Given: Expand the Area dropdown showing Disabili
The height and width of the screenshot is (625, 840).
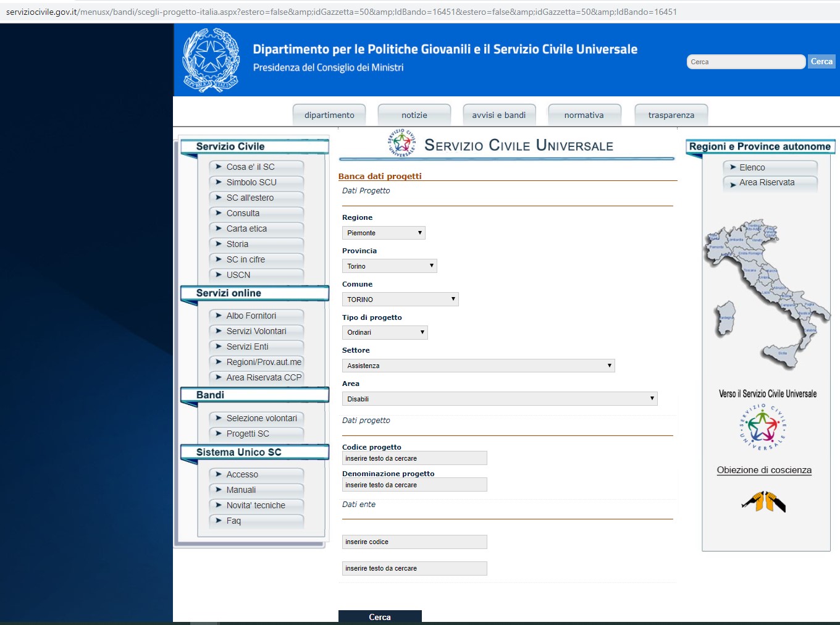Looking at the screenshot, I should [x=499, y=399].
